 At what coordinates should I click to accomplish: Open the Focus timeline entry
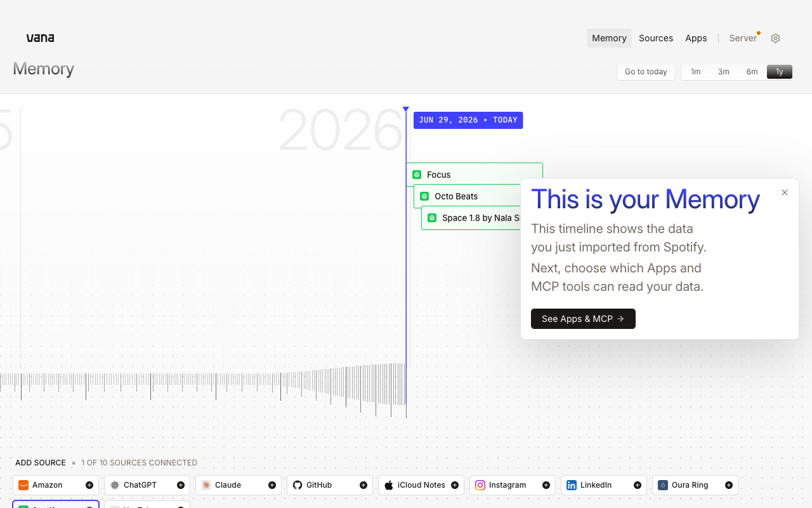click(475, 173)
